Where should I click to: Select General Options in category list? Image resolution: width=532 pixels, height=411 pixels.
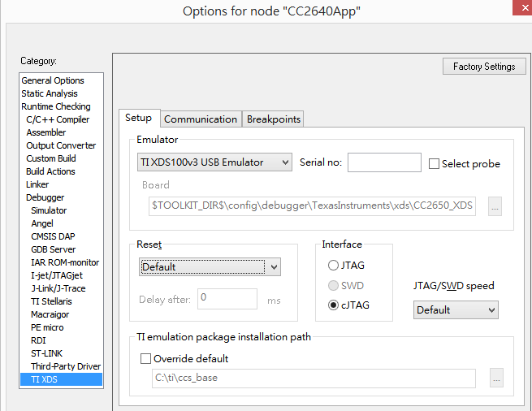point(53,80)
